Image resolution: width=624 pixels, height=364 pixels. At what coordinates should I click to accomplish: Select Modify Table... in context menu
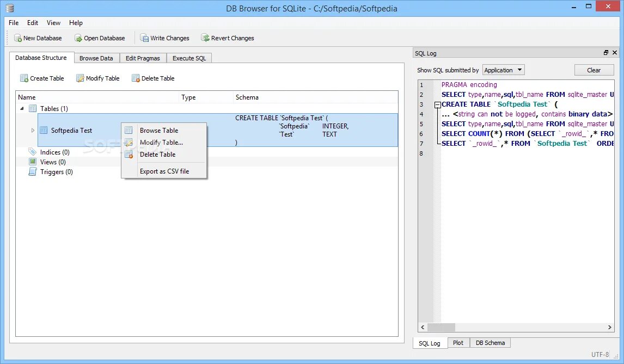point(164,143)
